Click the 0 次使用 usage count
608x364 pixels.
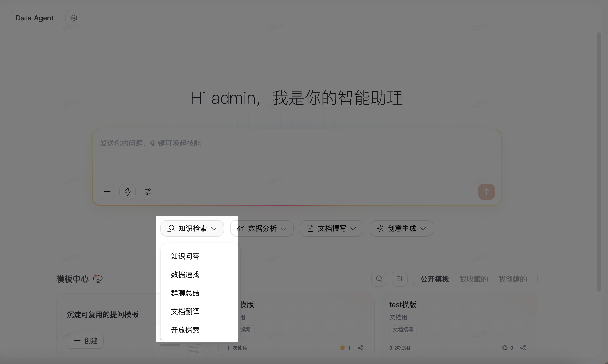tap(400, 348)
